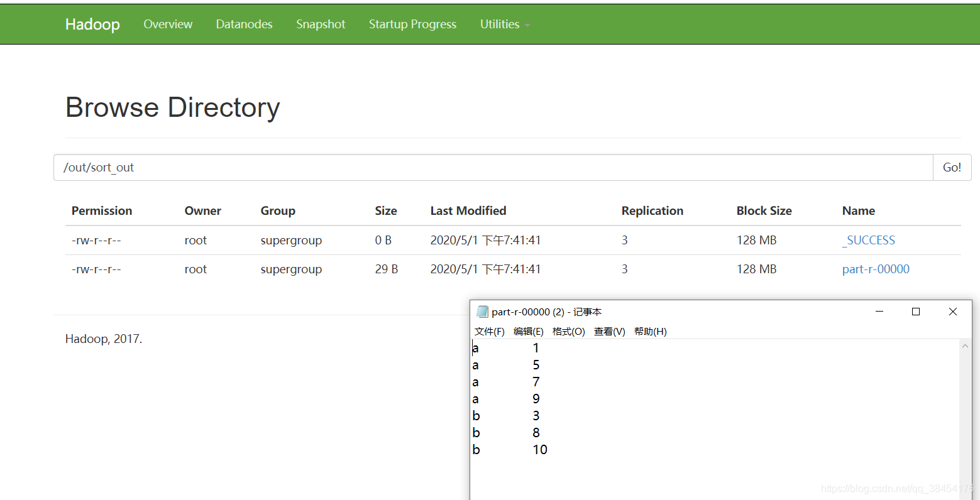Viewport: 980px width, 500px height.
Task: Expand the Utilities dropdown menu
Action: [x=505, y=24]
